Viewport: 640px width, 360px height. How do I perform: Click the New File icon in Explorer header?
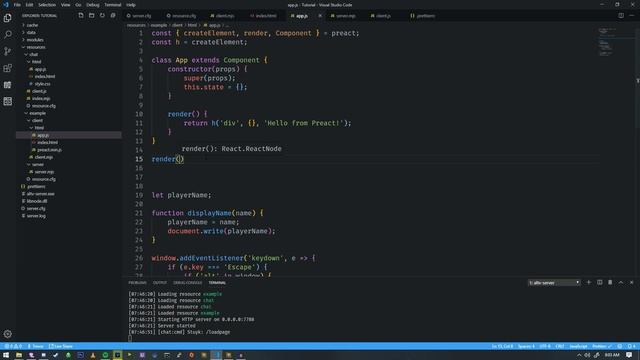point(81,16)
